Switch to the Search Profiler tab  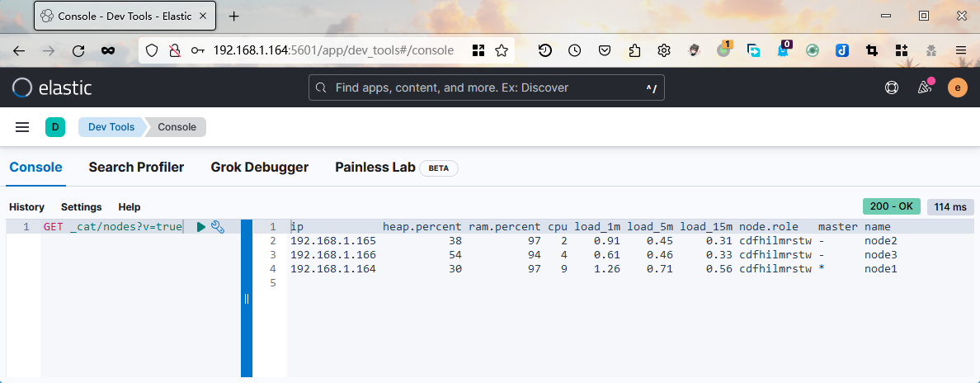(136, 168)
